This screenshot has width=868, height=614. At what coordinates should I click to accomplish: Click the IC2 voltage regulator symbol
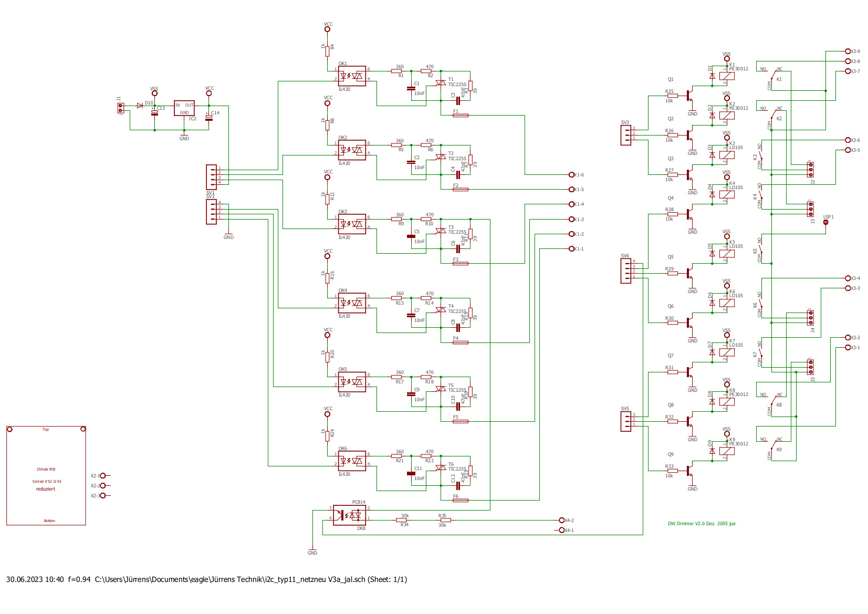coord(184,108)
